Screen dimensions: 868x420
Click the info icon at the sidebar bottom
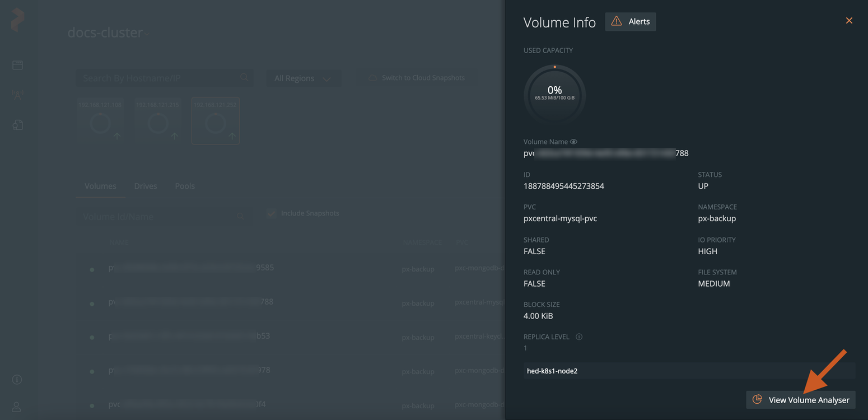(16, 379)
